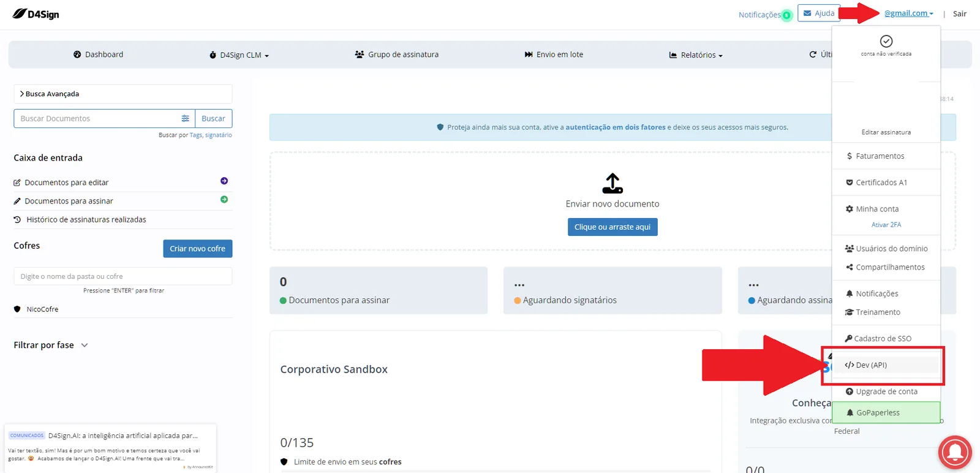Click the green arrow beside Documentos para assinar
980x473 pixels.
[224, 199]
